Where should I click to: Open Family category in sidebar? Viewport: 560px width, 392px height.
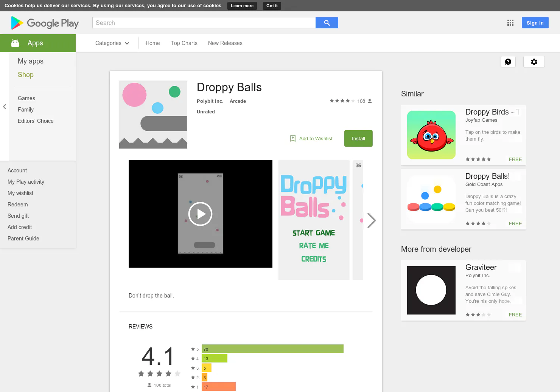[x=26, y=110]
